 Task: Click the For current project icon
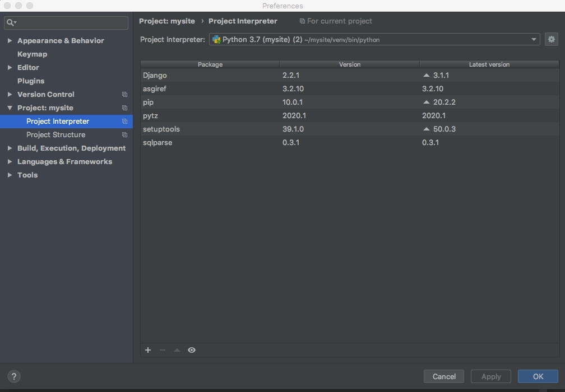pos(302,21)
